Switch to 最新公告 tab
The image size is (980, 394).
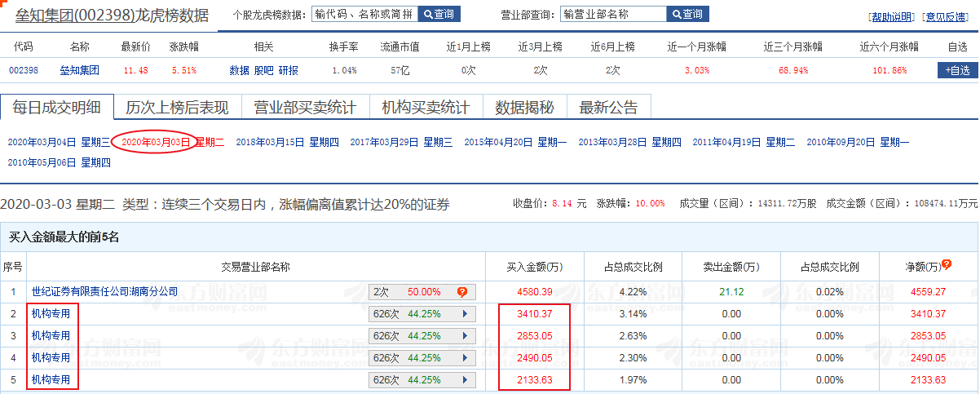tap(608, 107)
